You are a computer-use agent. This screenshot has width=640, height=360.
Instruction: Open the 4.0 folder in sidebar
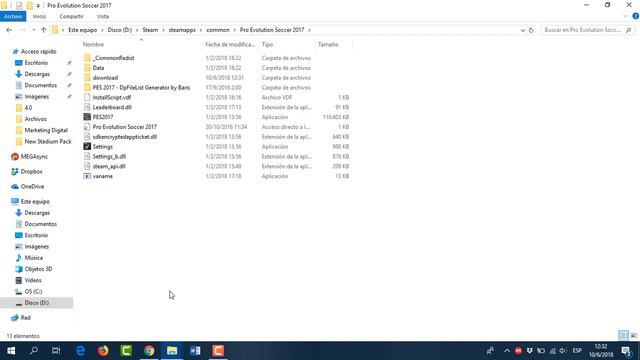coord(28,108)
